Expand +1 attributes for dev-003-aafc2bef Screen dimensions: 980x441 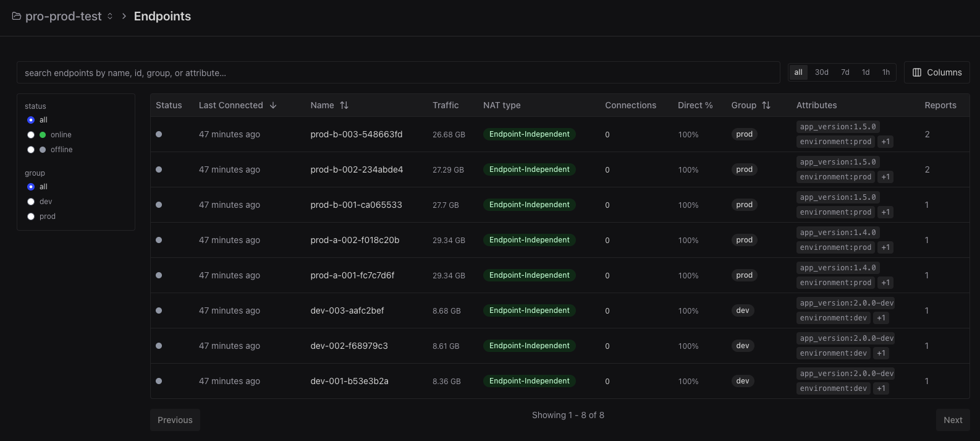(881, 318)
